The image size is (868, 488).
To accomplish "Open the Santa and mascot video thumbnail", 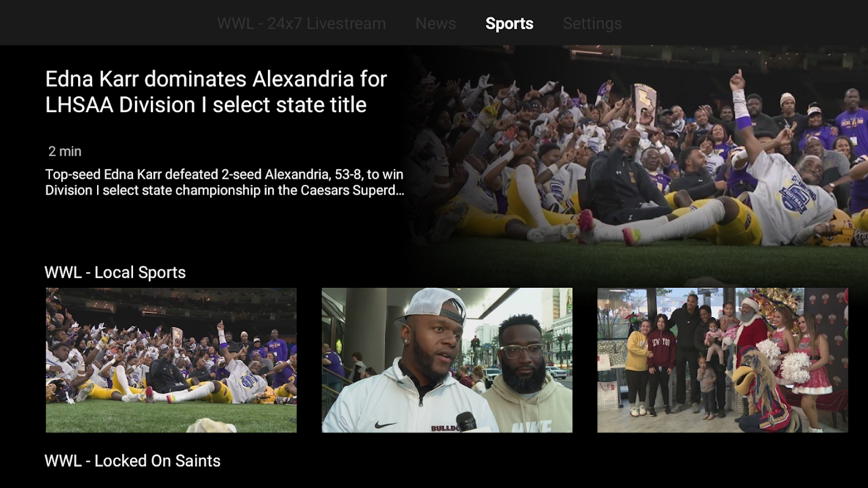I will [723, 361].
